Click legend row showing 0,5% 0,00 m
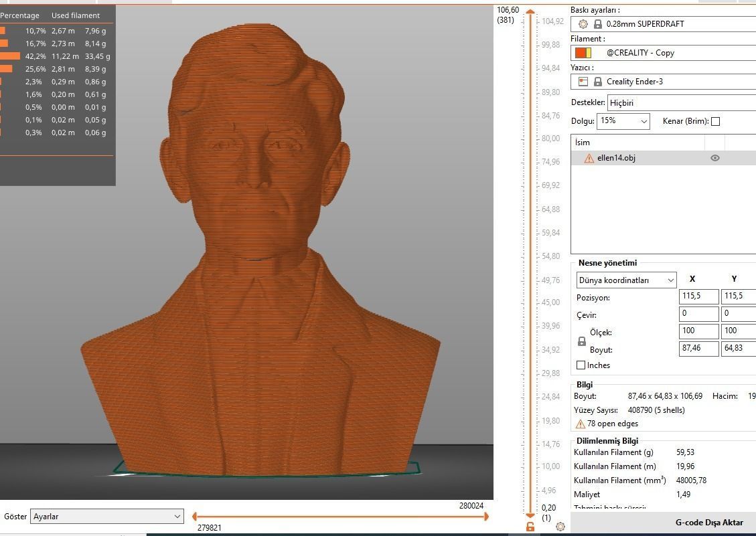The image size is (756, 536). pyautogui.click(x=56, y=107)
